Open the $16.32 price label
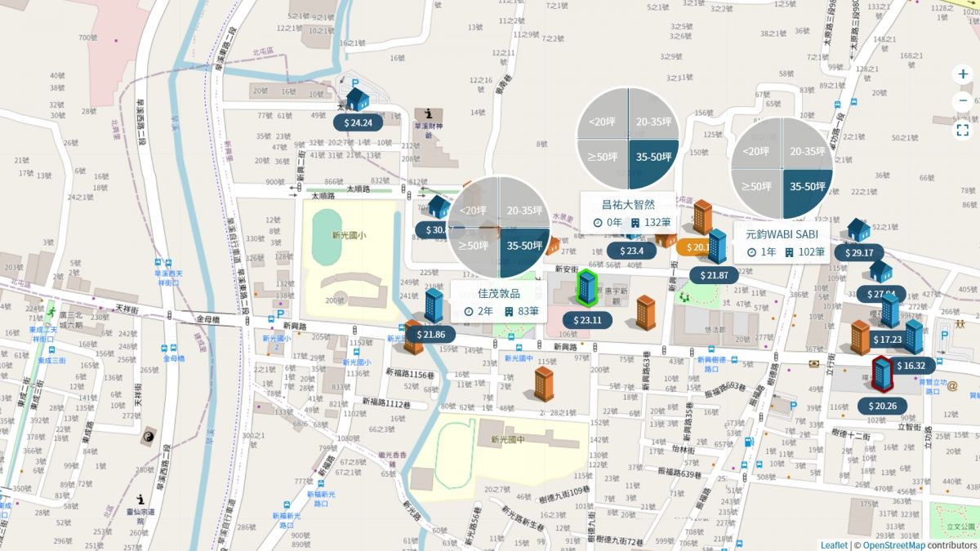Image resolution: width=980 pixels, height=551 pixels. [911, 366]
